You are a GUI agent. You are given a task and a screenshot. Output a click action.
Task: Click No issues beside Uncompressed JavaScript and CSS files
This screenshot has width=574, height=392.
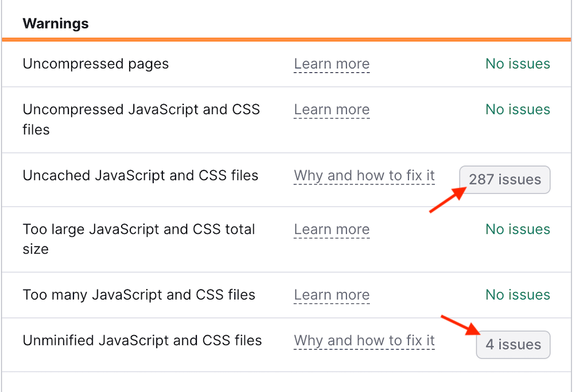point(518,110)
